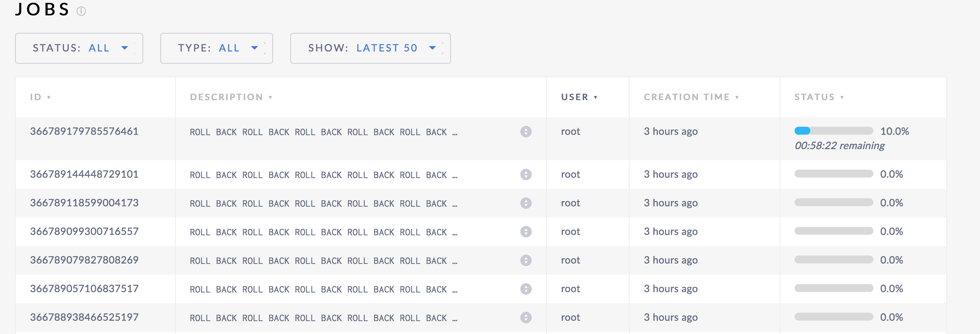The width and height of the screenshot is (980, 334).
Task: Click the 00:58:22 remaining text
Action: [840, 146]
